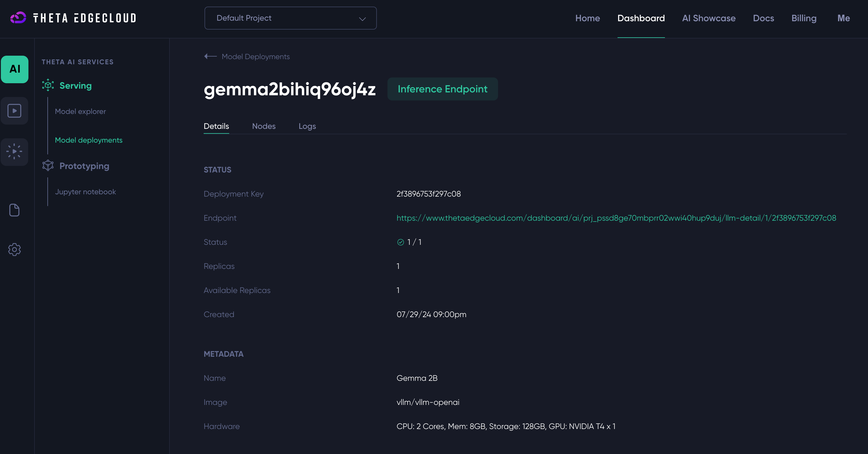The image size is (868, 454).
Task: Open the AI services sidebar section
Action: [x=14, y=69]
